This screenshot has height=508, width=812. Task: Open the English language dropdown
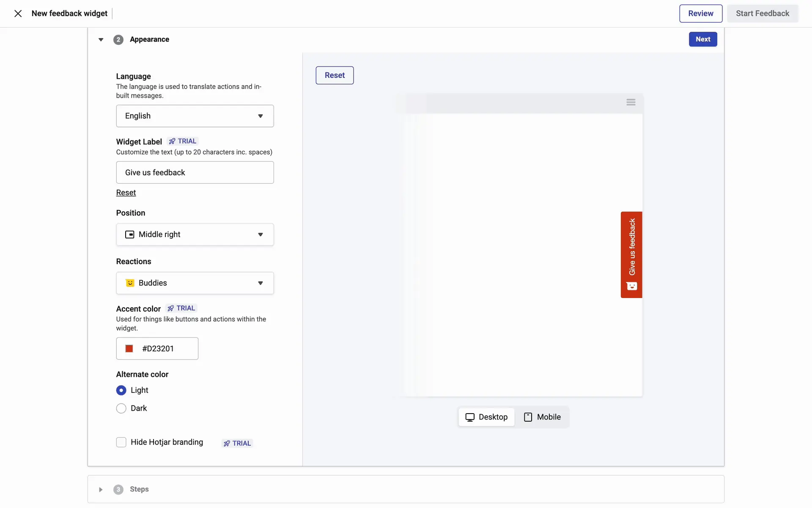tap(195, 116)
